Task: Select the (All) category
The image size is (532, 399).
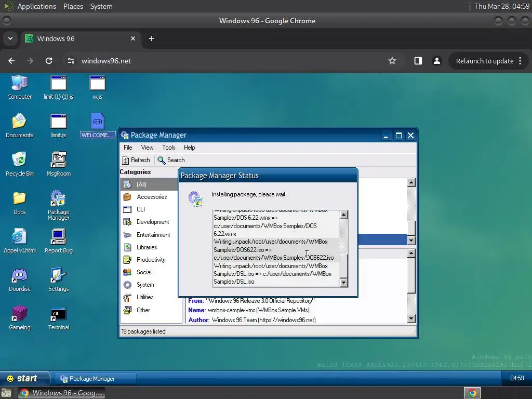Action: coord(149,184)
